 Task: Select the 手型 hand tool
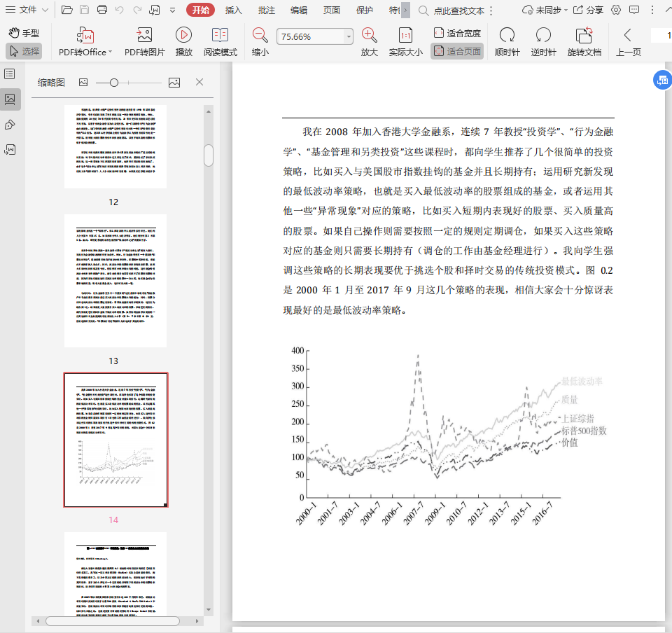(24, 33)
